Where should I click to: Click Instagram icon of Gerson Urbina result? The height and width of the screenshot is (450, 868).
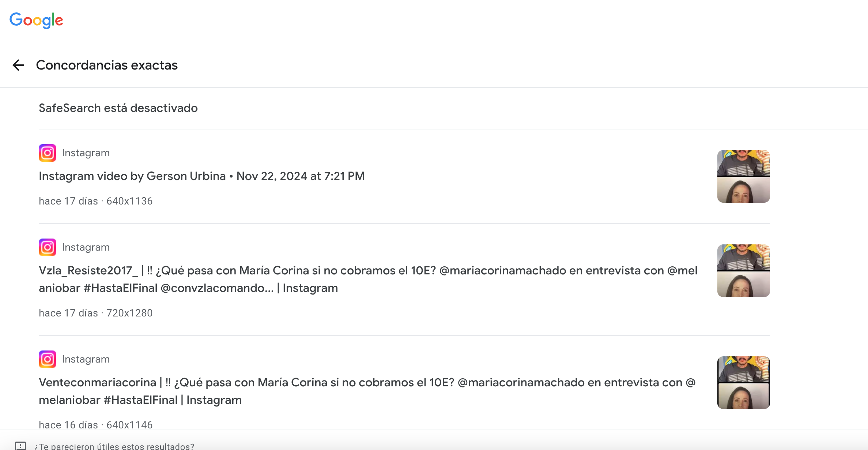click(48, 153)
